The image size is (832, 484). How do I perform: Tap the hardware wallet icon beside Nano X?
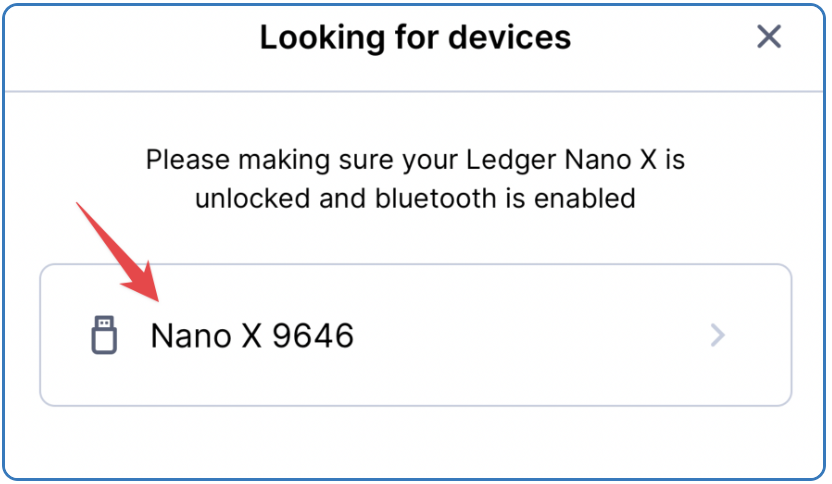pos(104,335)
